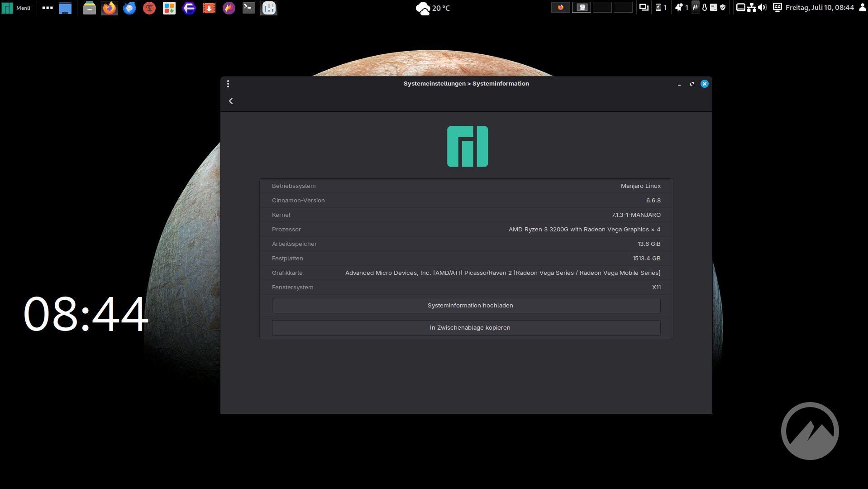This screenshot has height=489, width=868.
Task: Launch the purple hexagon F application
Action: pyautogui.click(x=189, y=8)
